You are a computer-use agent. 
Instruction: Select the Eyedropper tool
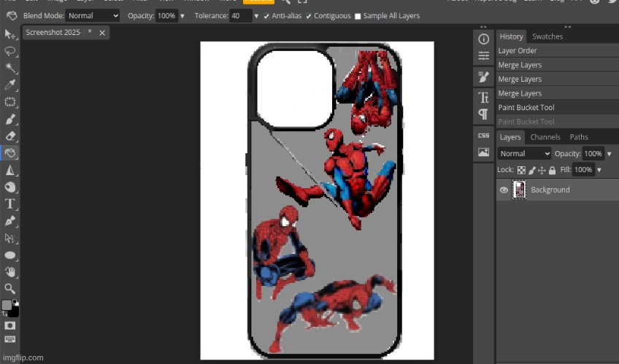[10, 85]
